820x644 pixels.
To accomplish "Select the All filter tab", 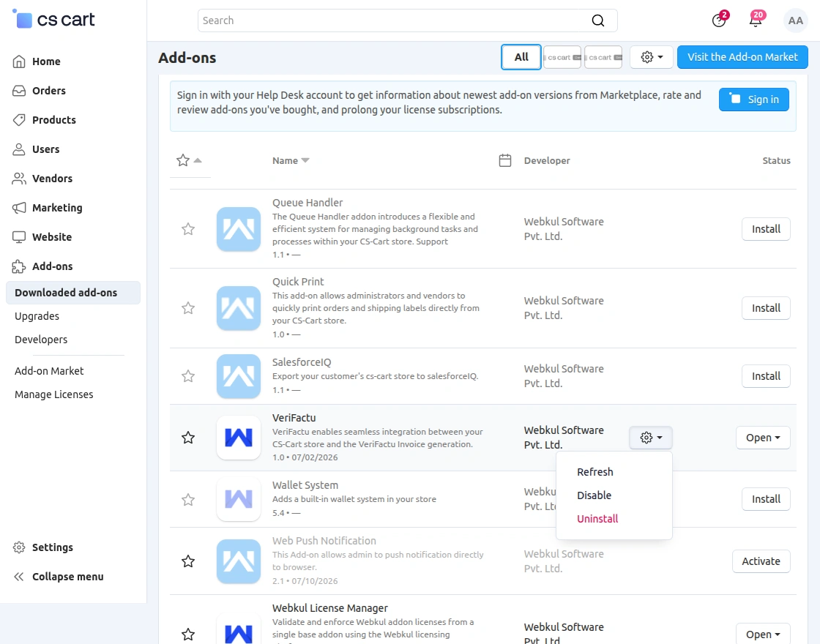I will pos(521,57).
